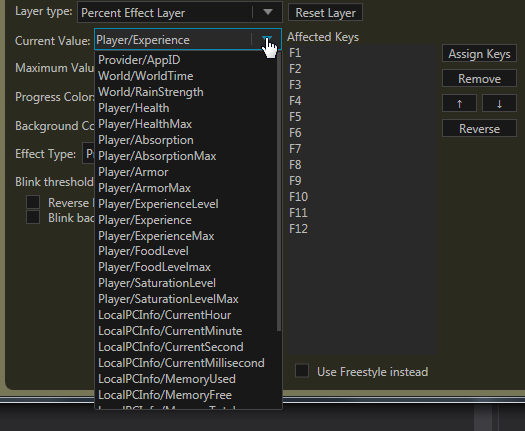Choose LocalPCInfo/MemoryFree entry

tap(186, 395)
